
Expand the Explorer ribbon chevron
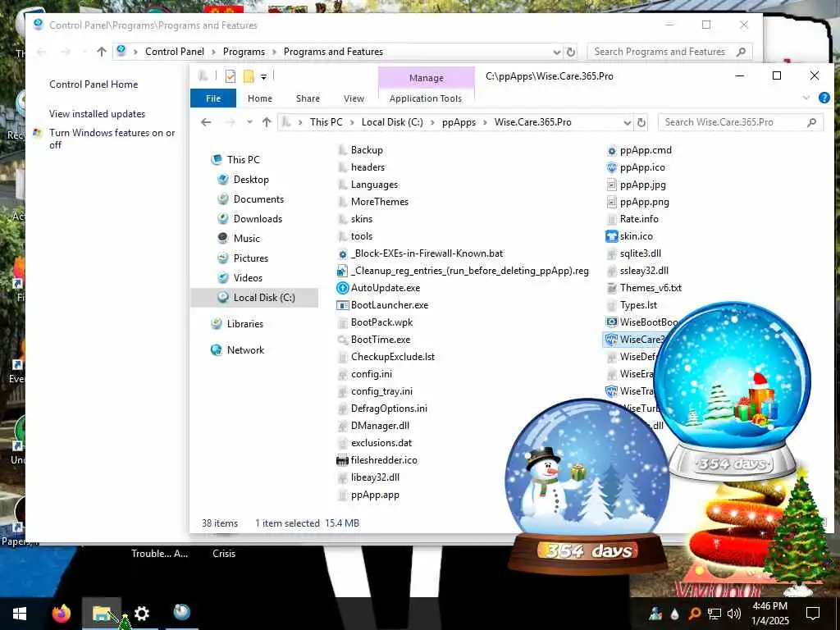point(806,98)
